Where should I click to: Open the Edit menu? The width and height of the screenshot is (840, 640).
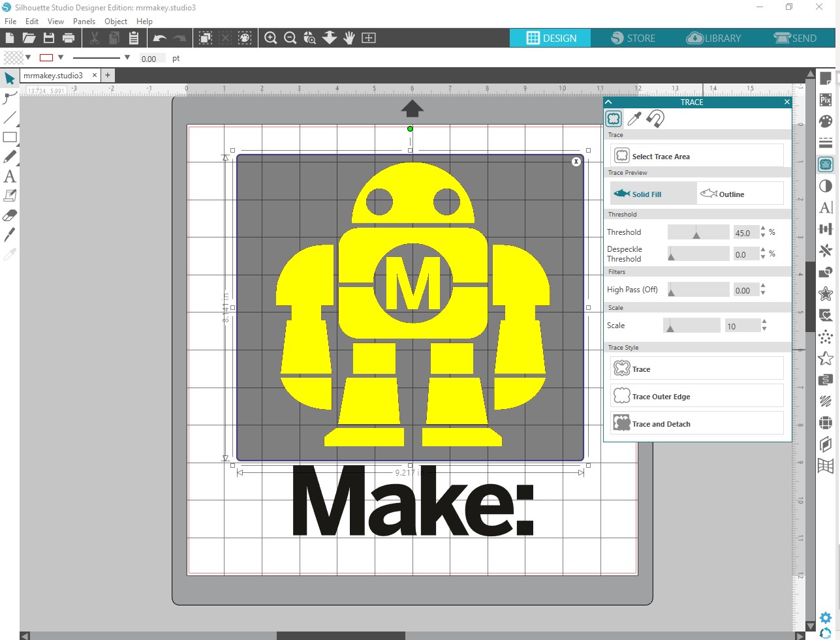pos(32,21)
